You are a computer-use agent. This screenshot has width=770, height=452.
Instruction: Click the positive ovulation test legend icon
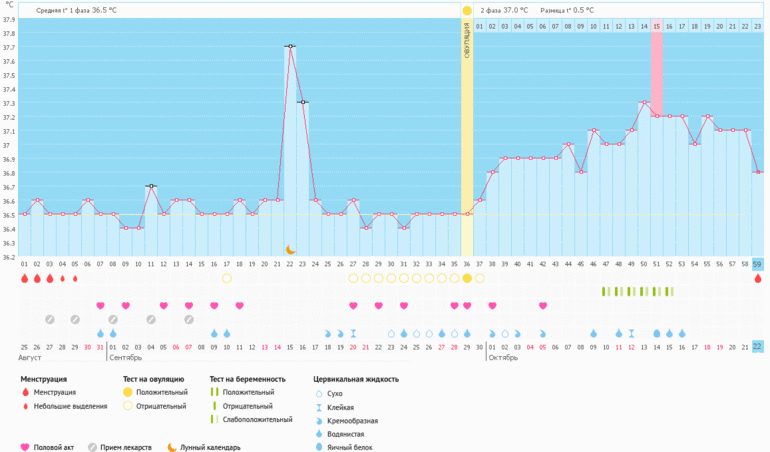[x=127, y=393]
